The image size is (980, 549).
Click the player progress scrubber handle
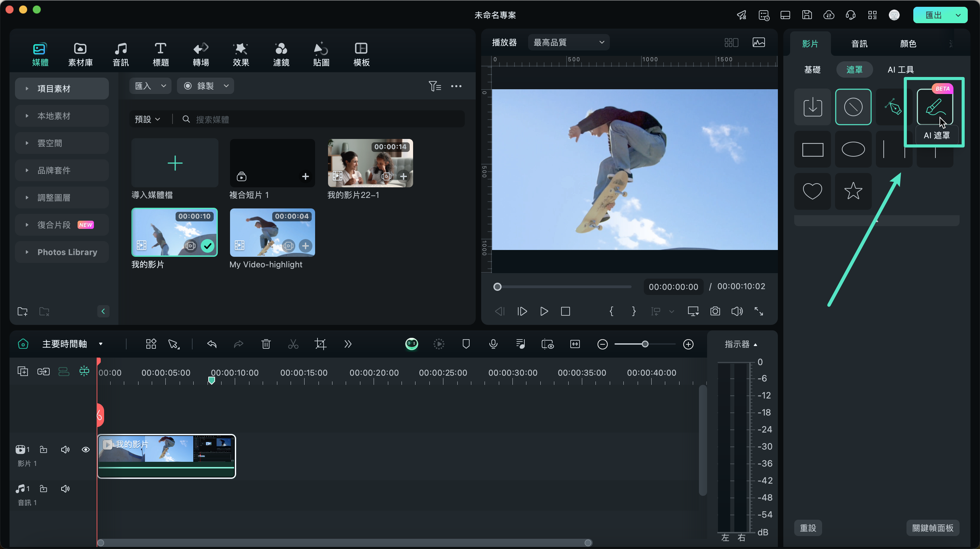(497, 287)
